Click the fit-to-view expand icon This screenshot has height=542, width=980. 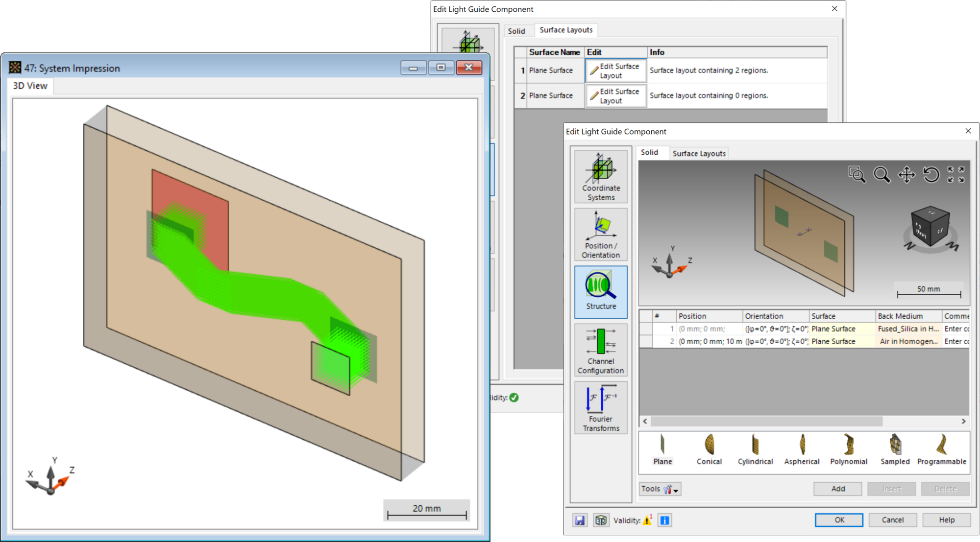pyautogui.click(x=955, y=175)
